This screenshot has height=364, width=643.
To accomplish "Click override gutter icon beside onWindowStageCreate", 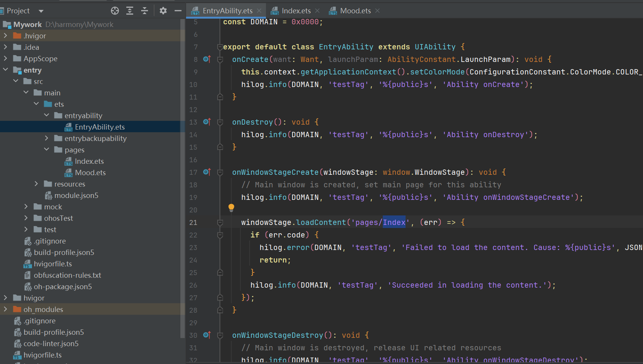I will (x=207, y=172).
